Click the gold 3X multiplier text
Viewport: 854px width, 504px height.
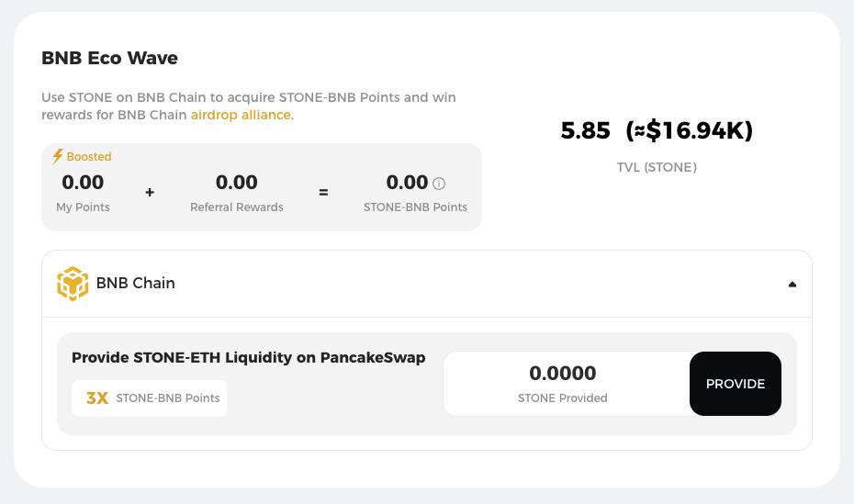(97, 398)
